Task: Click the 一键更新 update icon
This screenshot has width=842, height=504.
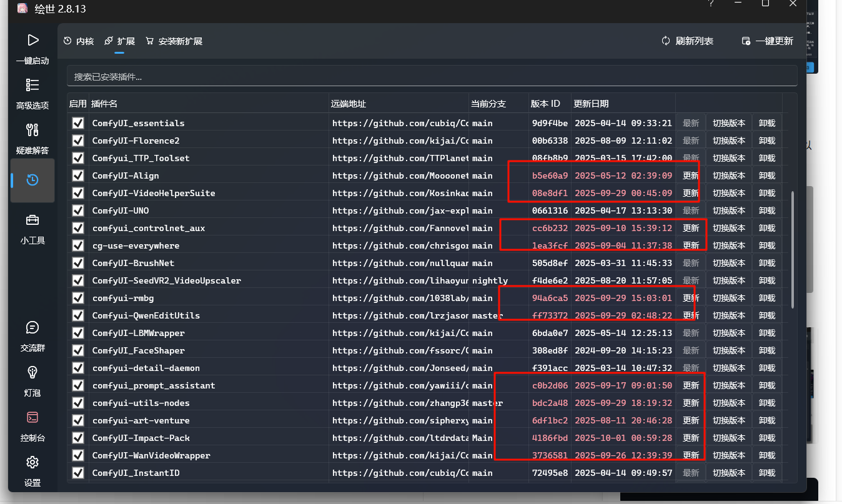Action: coord(746,41)
